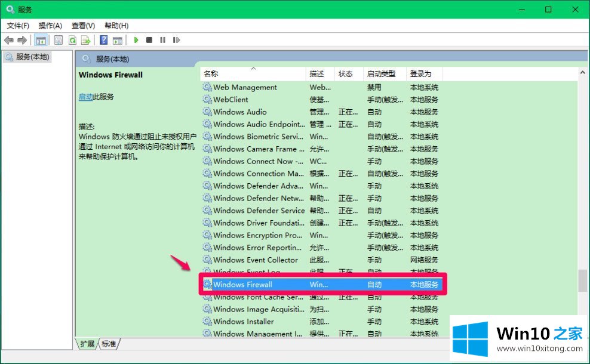Select Windows Defender Advanced service row

321,186
